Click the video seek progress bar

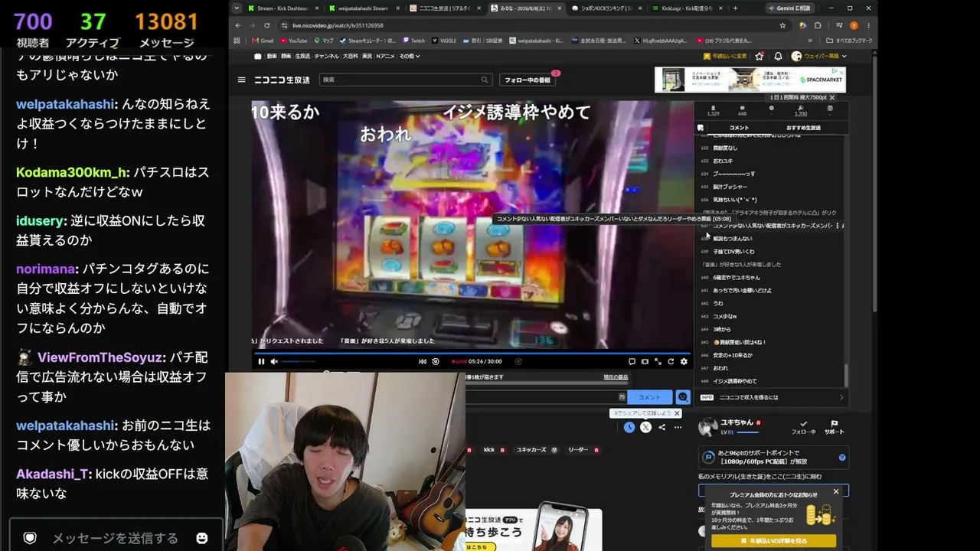[472, 354]
